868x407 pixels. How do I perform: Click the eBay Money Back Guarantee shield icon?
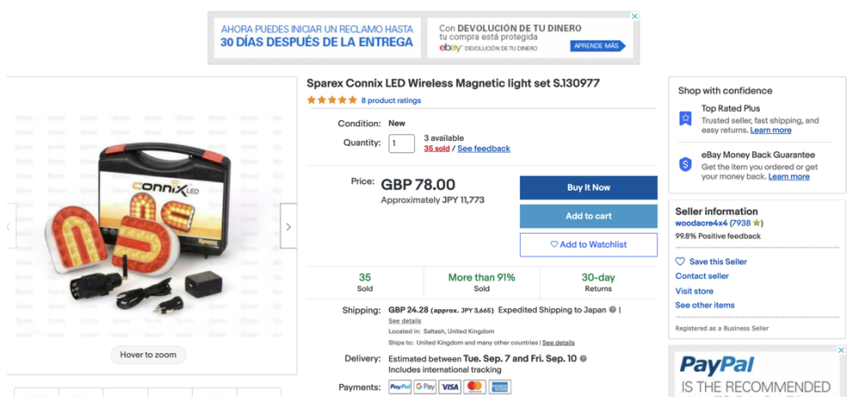685,164
